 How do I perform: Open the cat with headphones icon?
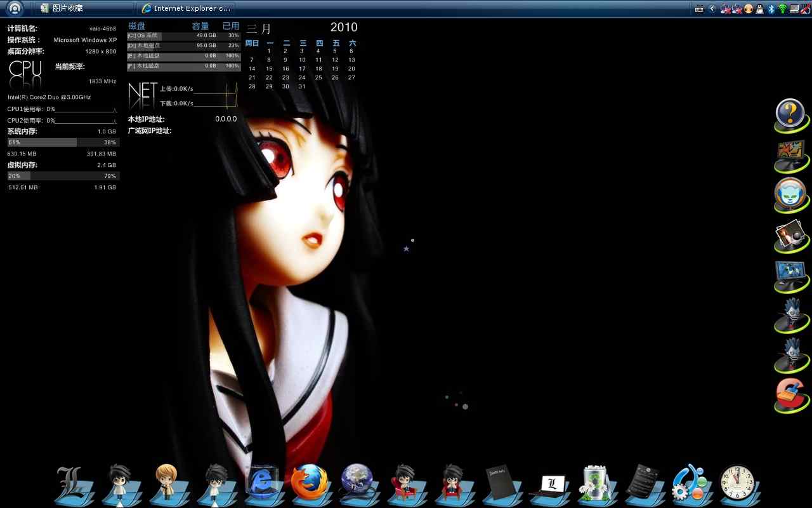tap(791, 196)
